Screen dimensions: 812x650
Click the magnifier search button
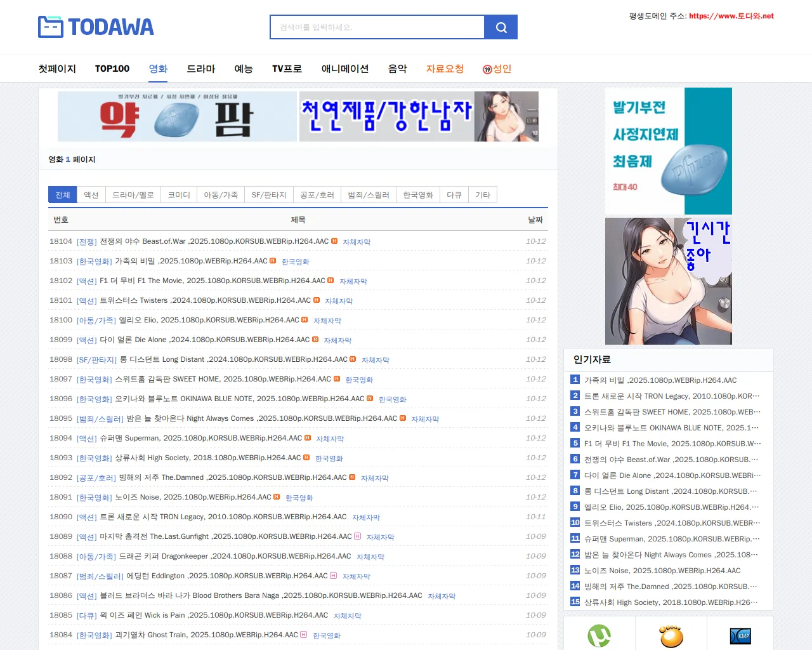tap(501, 27)
